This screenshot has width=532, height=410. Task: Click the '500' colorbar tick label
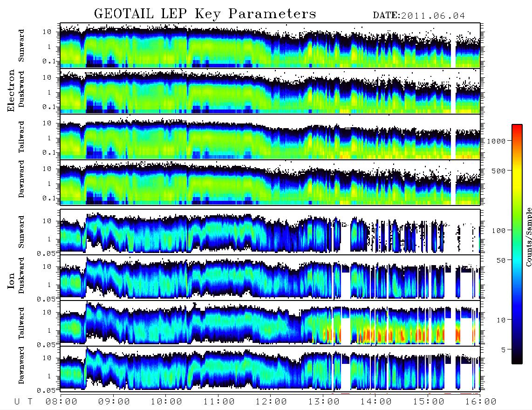click(498, 171)
